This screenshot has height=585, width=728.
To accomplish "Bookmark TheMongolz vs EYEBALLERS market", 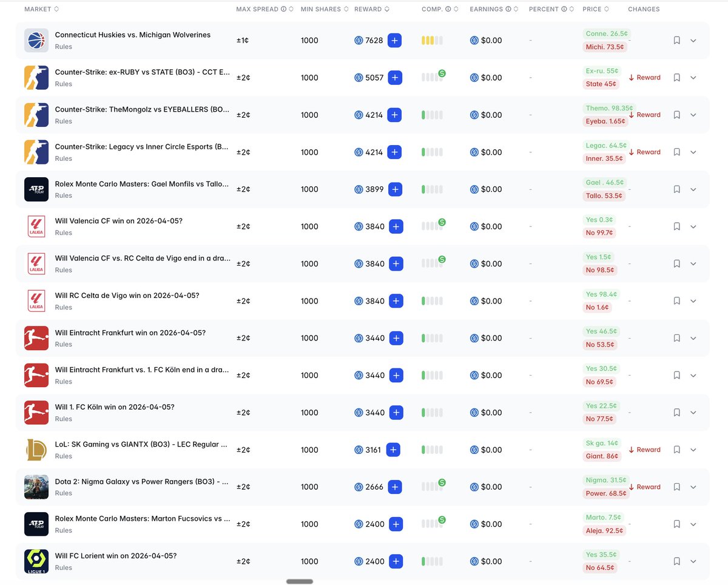I will pyautogui.click(x=676, y=115).
